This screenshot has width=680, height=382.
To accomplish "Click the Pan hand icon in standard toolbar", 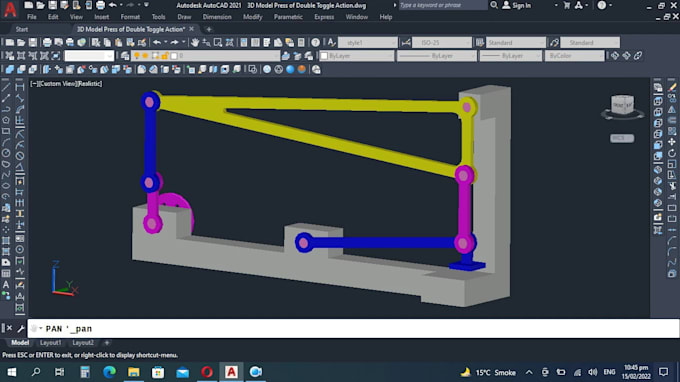I will (x=195, y=42).
